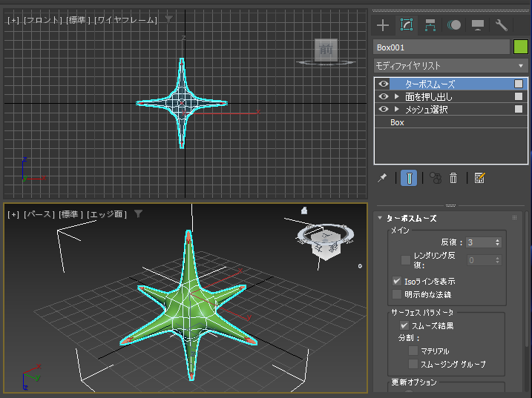Viewport: 532px width, 398px height.
Task: Toggle eye visibility for ターボスムーズ modifier
Action: pyautogui.click(x=384, y=84)
